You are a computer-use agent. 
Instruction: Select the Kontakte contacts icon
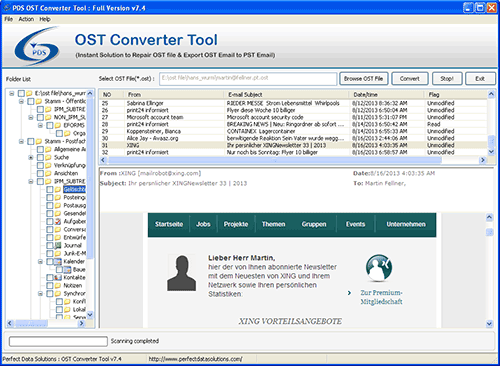(58, 277)
